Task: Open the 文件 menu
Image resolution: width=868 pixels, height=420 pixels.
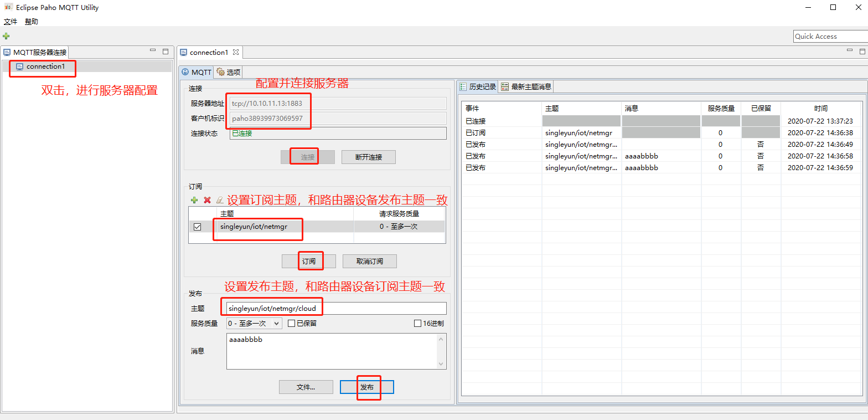Action: pos(11,22)
